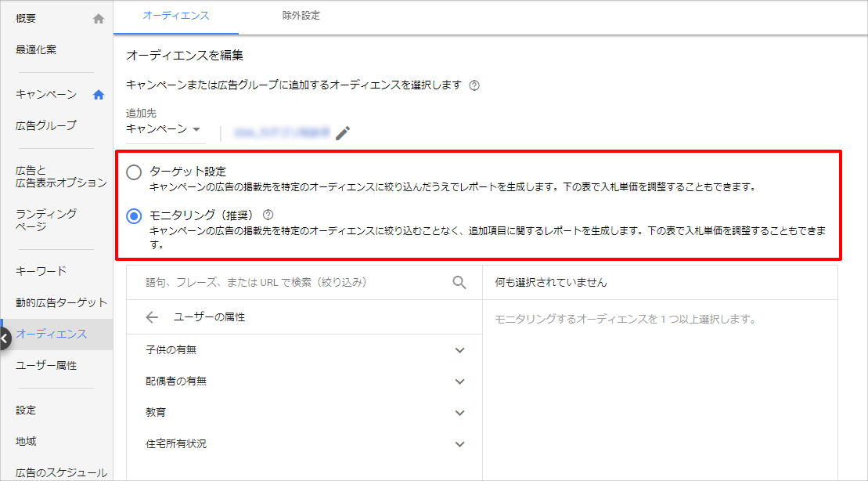868x481 pixels.
Task: Click the help icon after オーディエンスを選択します
Action: pos(474,85)
